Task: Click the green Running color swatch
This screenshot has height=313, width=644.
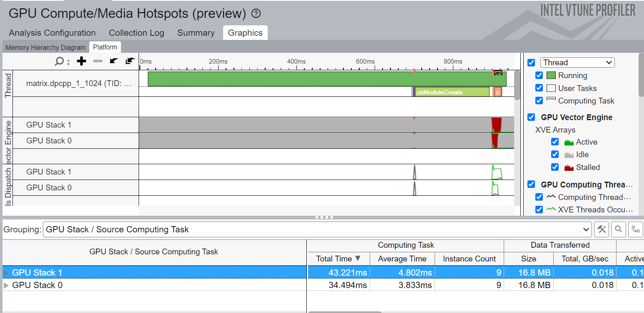Action: click(x=551, y=75)
